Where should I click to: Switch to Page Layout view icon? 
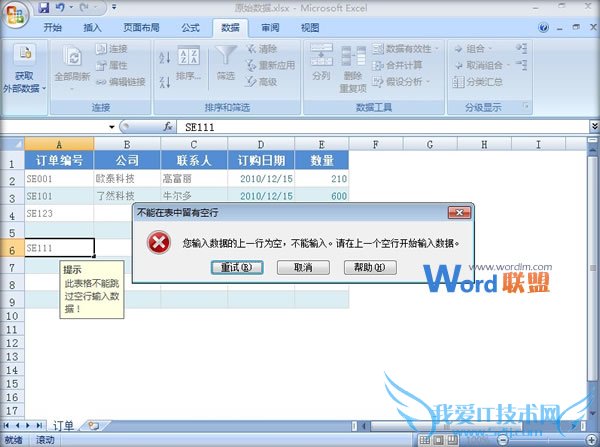tap(438, 440)
